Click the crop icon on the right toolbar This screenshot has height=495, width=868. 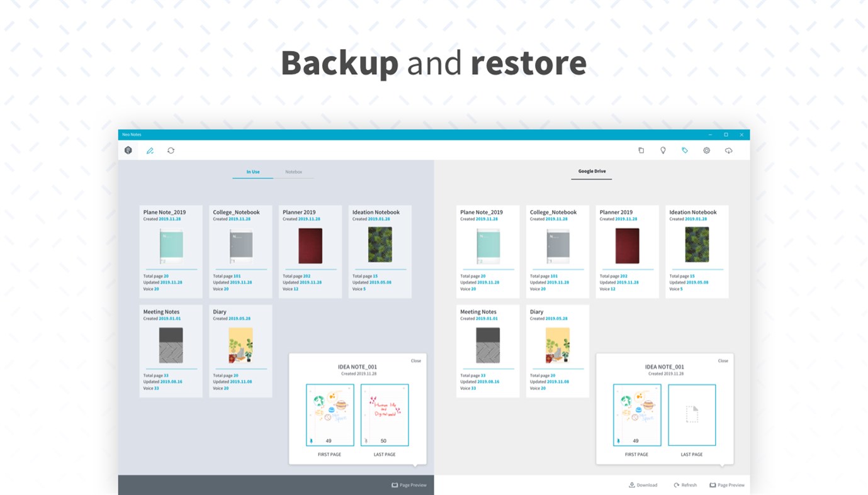(x=640, y=150)
